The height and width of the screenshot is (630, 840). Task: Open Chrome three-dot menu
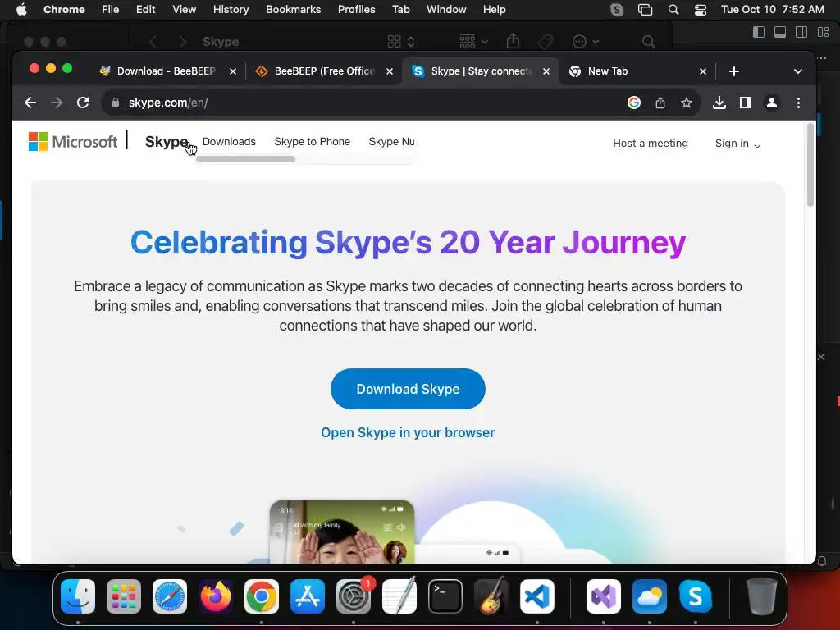tap(798, 103)
